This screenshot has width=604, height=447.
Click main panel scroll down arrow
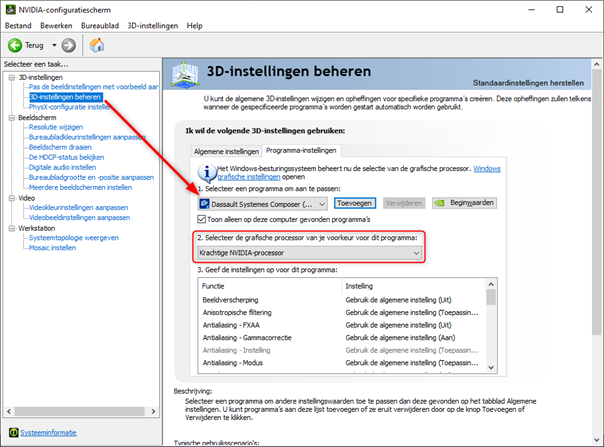coord(597,440)
